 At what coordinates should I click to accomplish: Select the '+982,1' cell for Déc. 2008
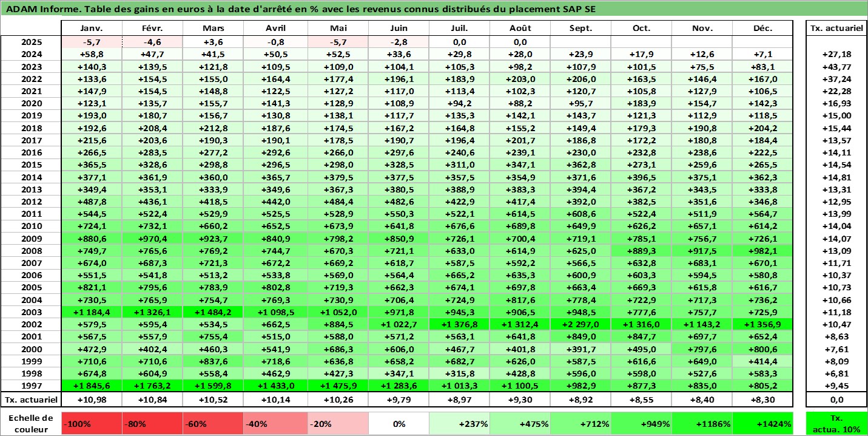(762, 251)
